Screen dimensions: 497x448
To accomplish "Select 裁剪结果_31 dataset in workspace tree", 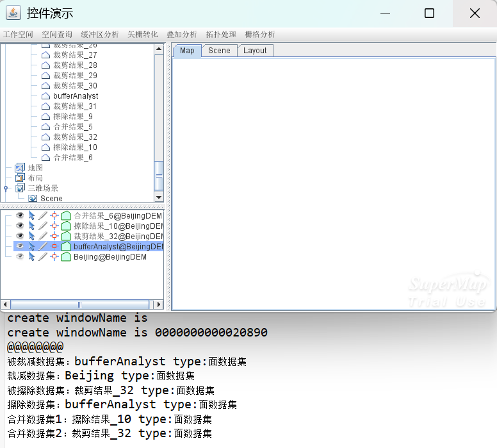I will tap(75, 106).
